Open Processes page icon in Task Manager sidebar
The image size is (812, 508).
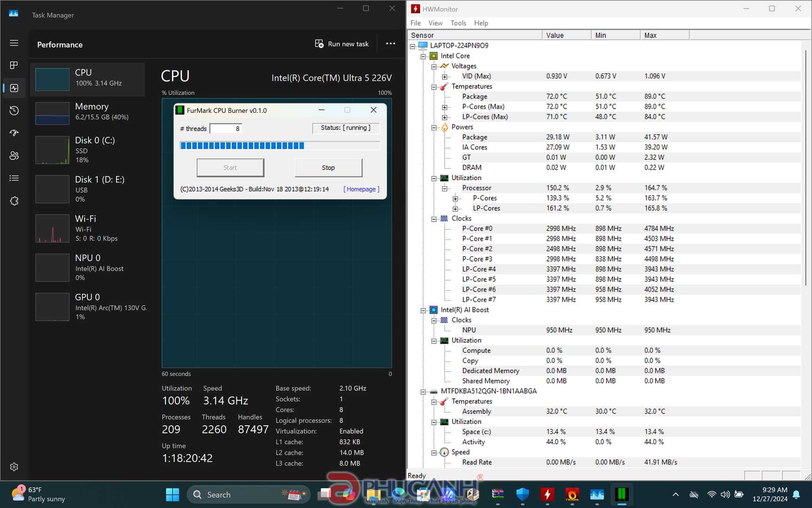(14, 65)
